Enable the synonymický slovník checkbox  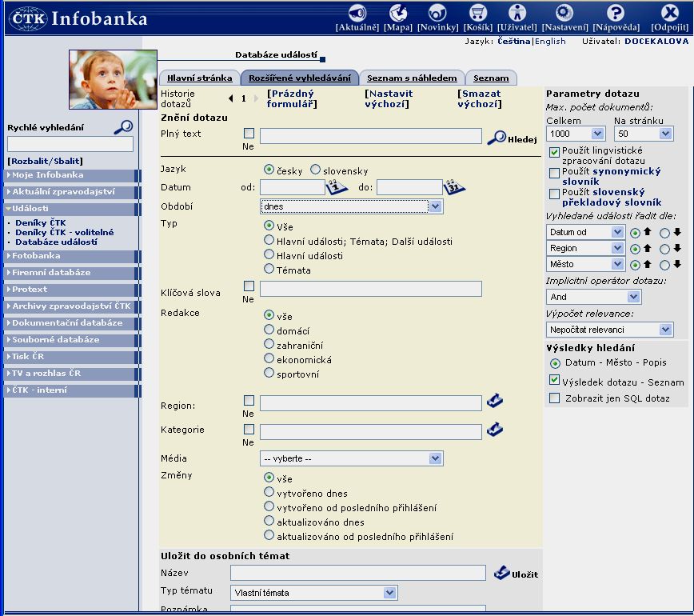pyautogui.click(x=554, y=173)
